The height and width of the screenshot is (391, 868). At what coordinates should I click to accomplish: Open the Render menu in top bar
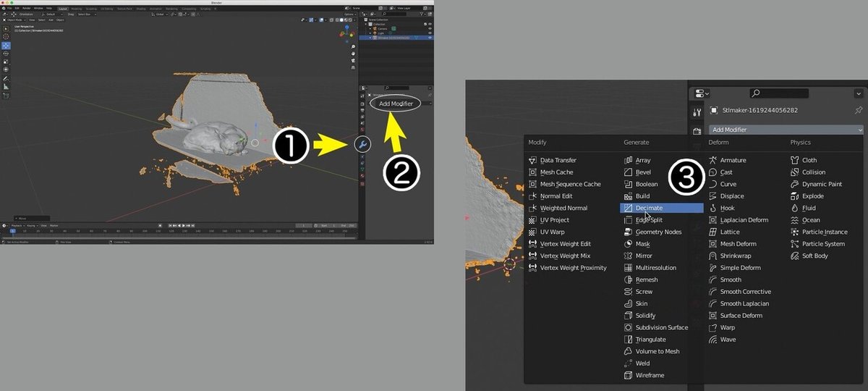[x=27, y=8]
